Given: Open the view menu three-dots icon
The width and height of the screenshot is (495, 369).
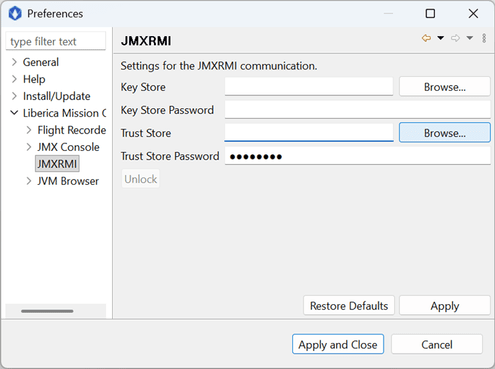Looking at the screenshot, I should coord(484,38).
